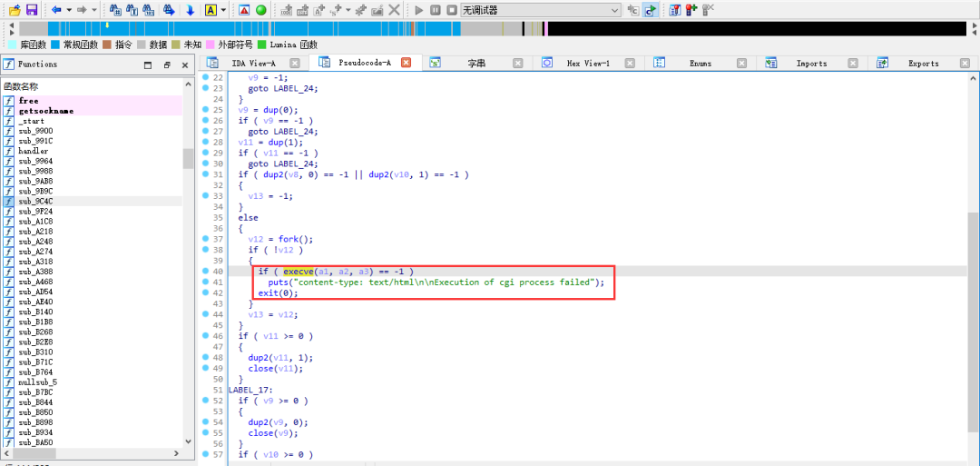This screenshot has height=466, width=980.
Task: Open a file with the folder icon
Action: click(x=15, y=9)
